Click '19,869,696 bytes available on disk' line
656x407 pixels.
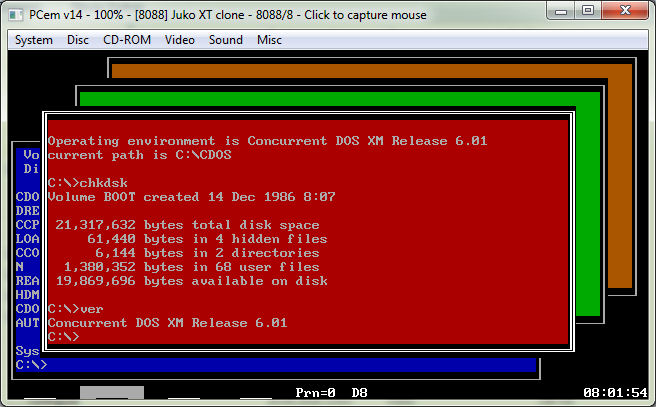tap(192, 281)
